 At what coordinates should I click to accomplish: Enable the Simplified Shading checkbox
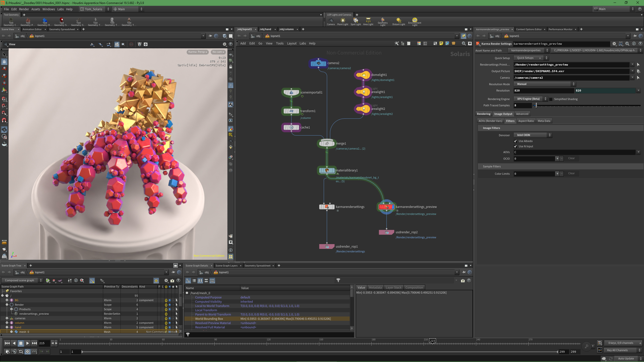tap(551, 99)
